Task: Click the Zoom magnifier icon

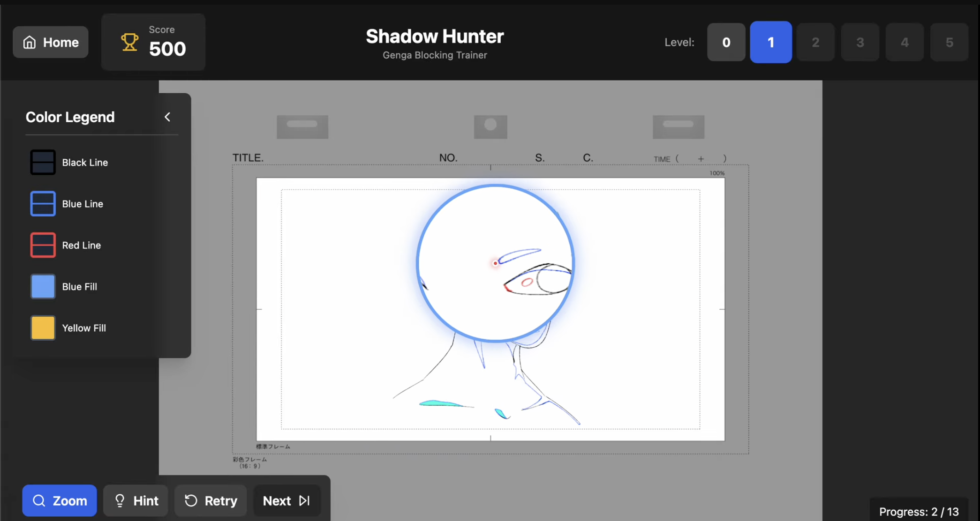Action: (x=39, y=500)
